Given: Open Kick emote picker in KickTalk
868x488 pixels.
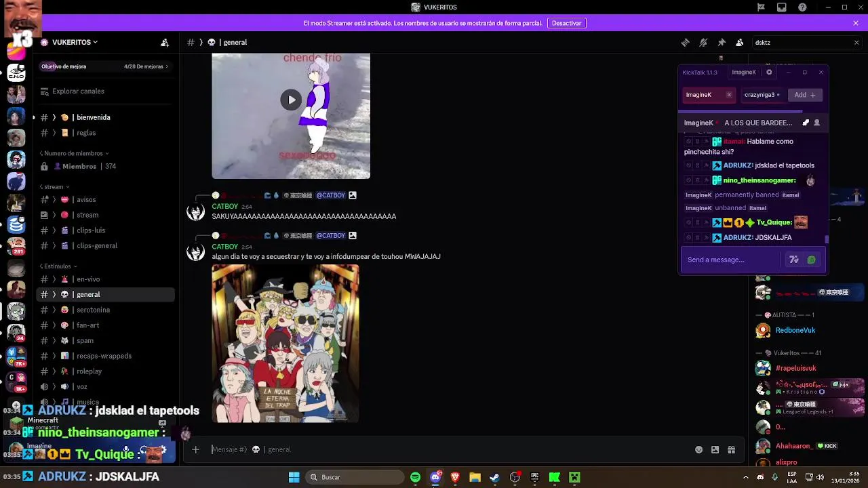Looking at the screenshot, I should pyautogui.click(x=811, y=260).
